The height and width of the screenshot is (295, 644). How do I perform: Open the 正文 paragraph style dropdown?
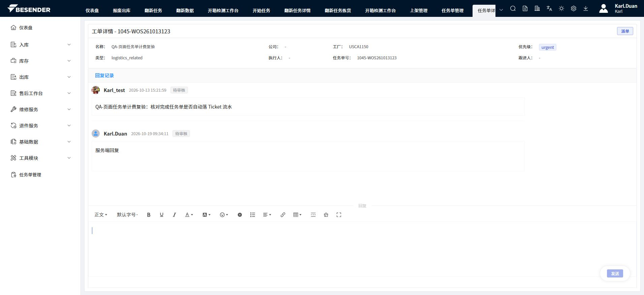click(101, 215)
